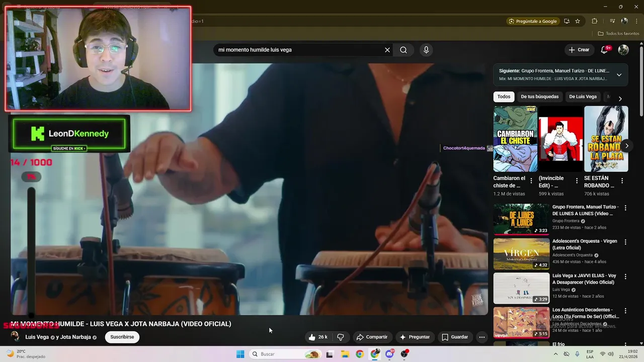The width and height of the screenshot is (644, 362).
Task: Click the magnifier search button
Action: pos(404,50)
